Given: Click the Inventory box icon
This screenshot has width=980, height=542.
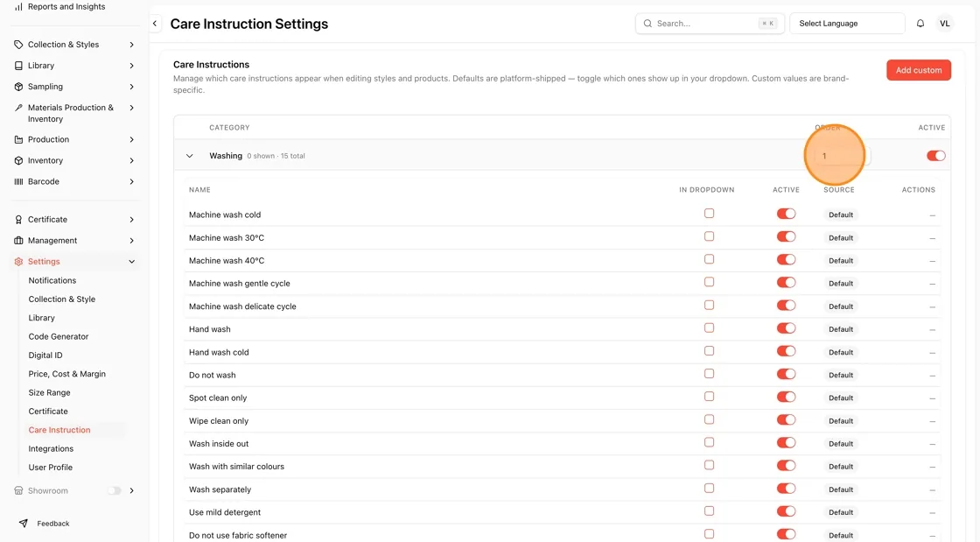Looking at the screenshot, I should (18, 160).
